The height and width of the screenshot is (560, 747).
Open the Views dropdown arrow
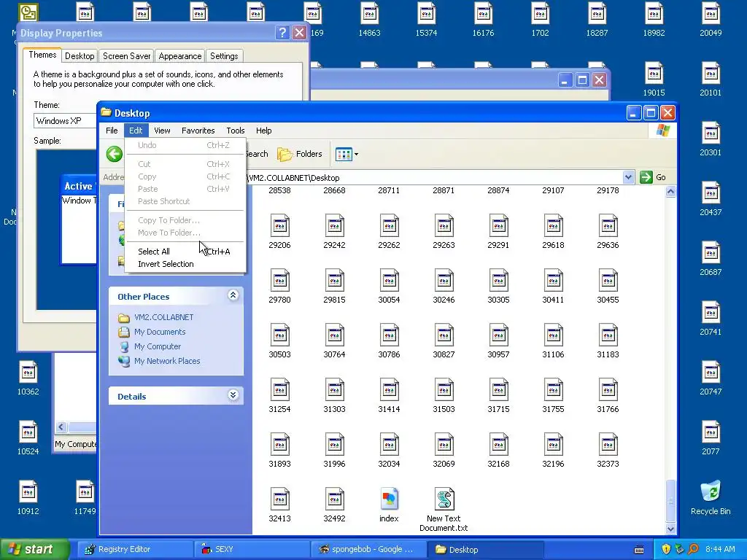[356, 155]
